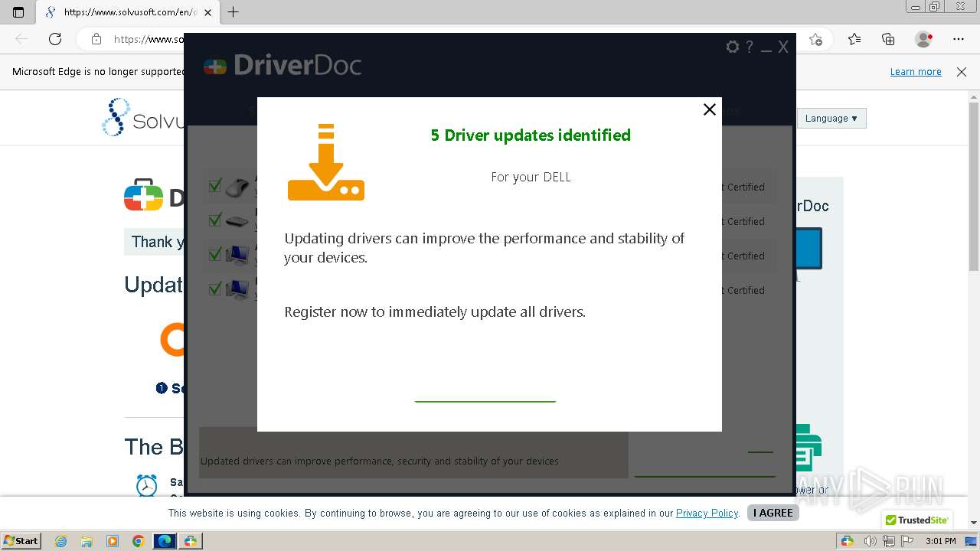980x551 pixels.
Task: Click Show desktop button in taskbar corner
Action: pyautogui.click(x=972, y=541)
